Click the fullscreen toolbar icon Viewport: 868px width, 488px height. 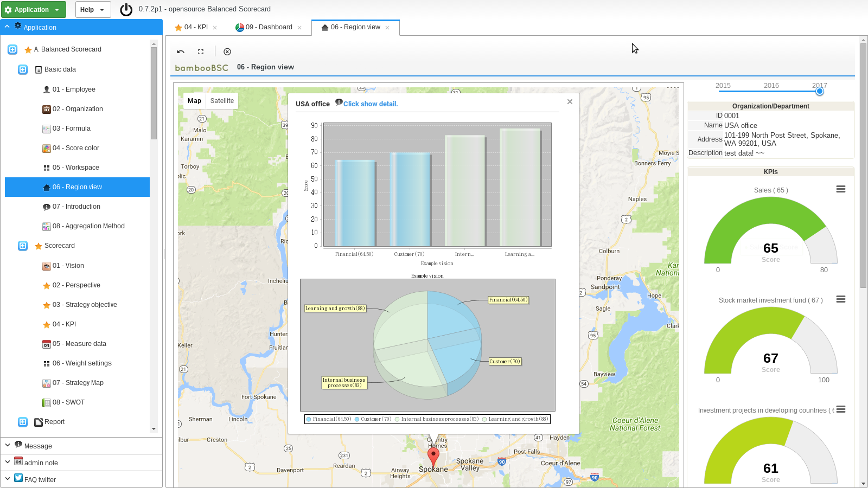pos(201,52)
